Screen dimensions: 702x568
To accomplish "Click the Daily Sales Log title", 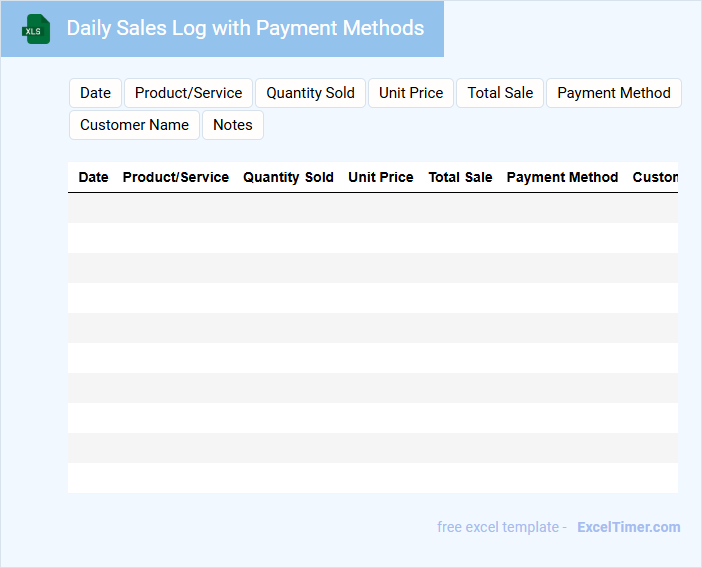I will coord(245,28).
